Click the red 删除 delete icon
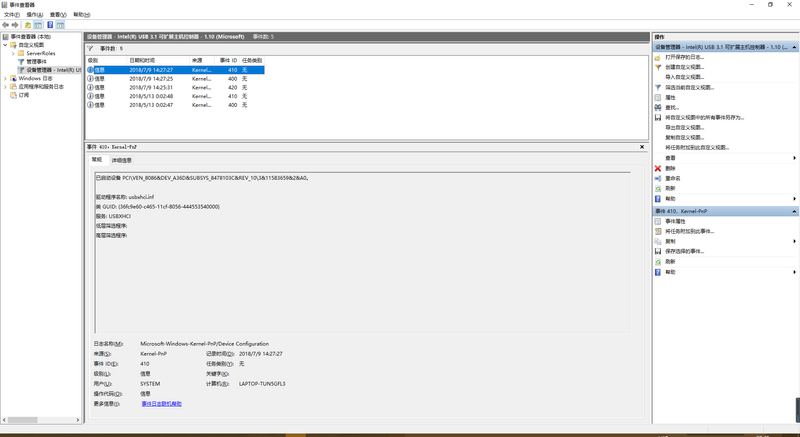 (657, 168)
